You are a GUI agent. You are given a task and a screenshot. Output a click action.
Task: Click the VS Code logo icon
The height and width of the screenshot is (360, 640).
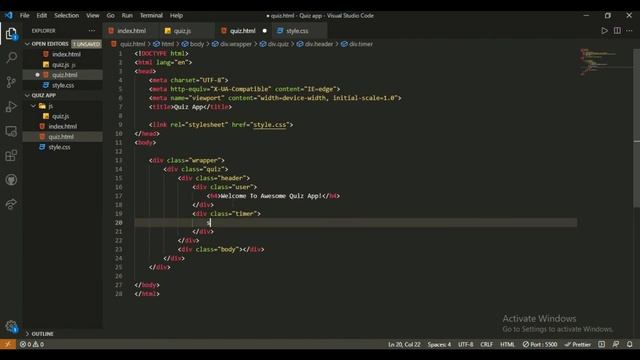coord(9,16)
